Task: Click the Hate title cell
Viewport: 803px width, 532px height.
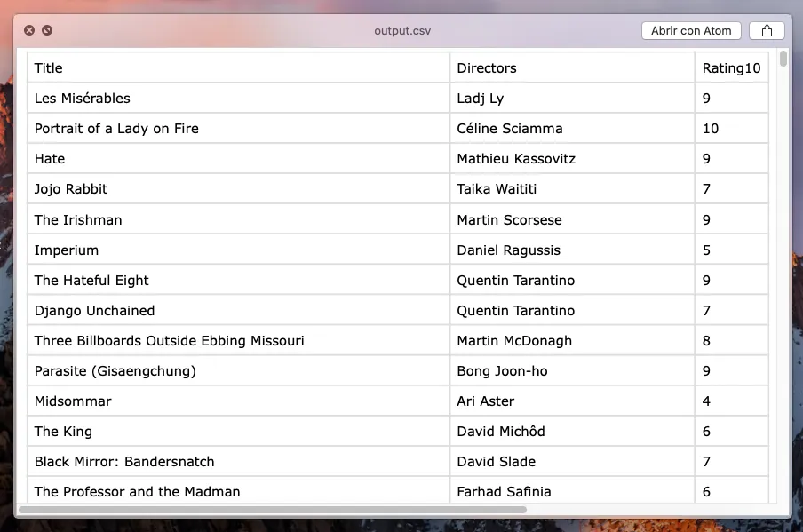Action: tap(239, 159)
